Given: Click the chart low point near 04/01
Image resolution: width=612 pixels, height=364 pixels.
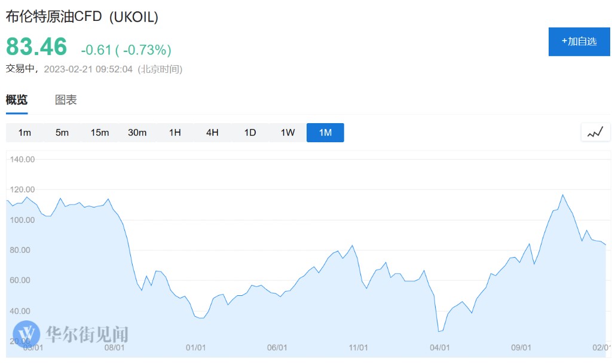Looking at the screenshot, I should 439,331.
